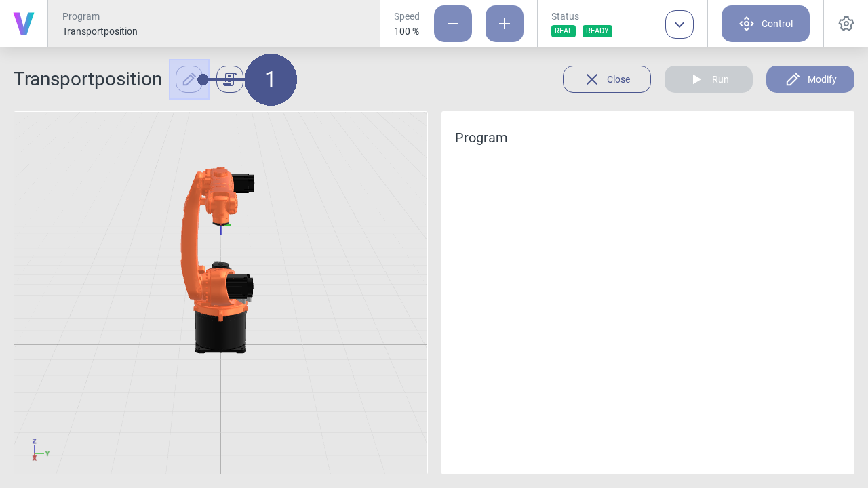Click the Transportposition page title

[x=87, y=79]
